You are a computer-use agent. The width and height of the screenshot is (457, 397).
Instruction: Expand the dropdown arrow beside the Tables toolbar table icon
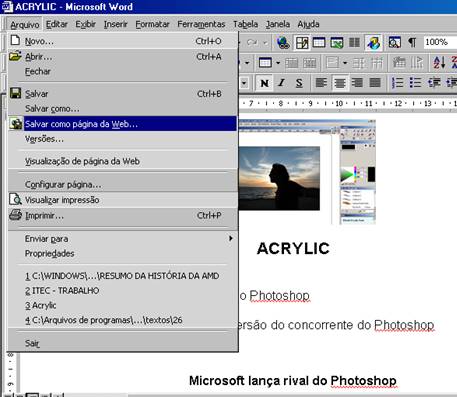coord(278,63)
